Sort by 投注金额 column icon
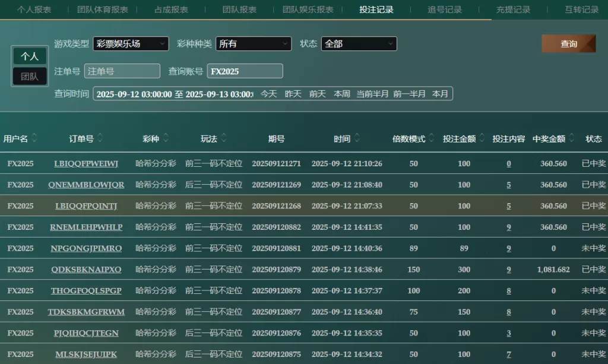Viewport: 608px width, 364px height. (x=482, y=138)
